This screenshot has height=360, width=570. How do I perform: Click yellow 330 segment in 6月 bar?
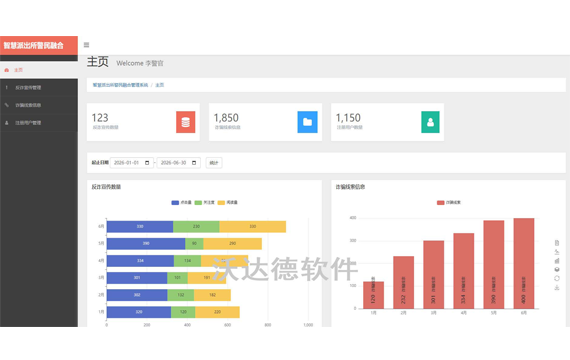tap(253, 227)
